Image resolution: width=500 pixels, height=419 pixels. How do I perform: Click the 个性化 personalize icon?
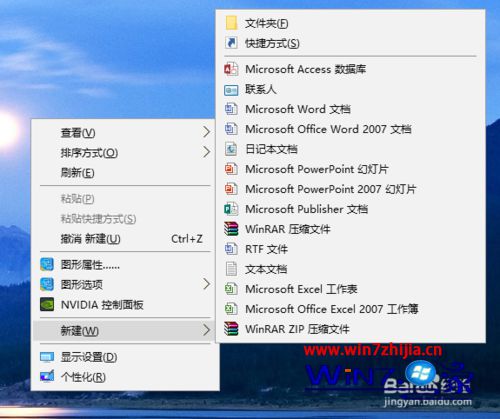pos(47,377)
